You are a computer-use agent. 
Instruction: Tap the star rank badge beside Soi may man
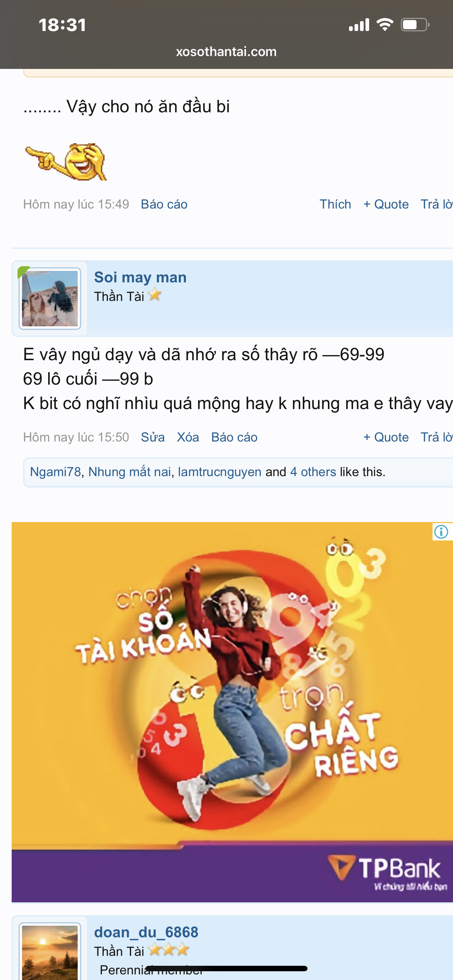[155, 295]
